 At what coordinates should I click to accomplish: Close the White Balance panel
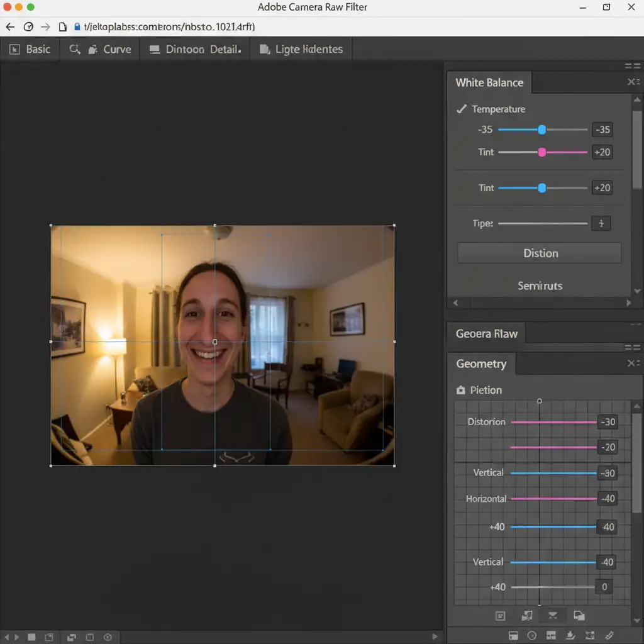[633, 82]
